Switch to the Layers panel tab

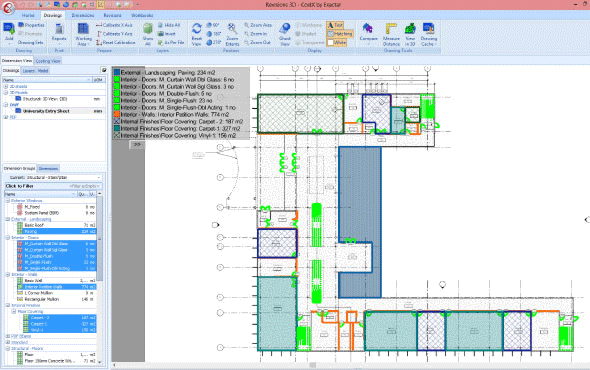28,71
